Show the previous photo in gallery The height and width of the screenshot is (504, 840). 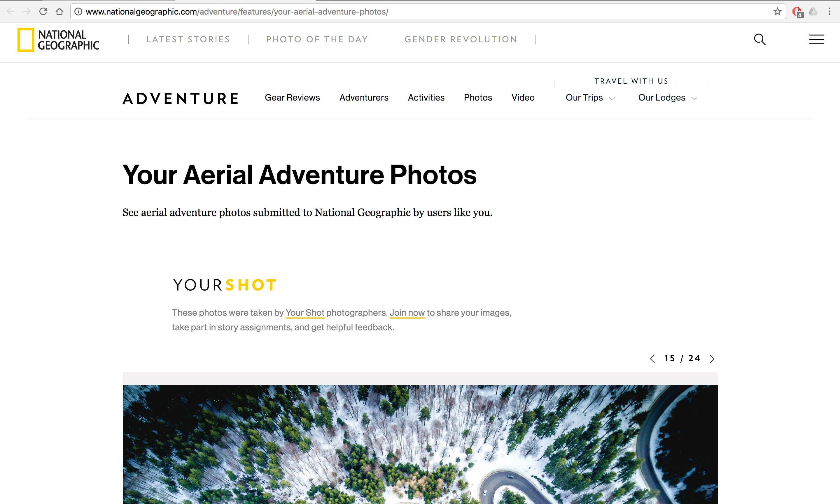[652, 359]
